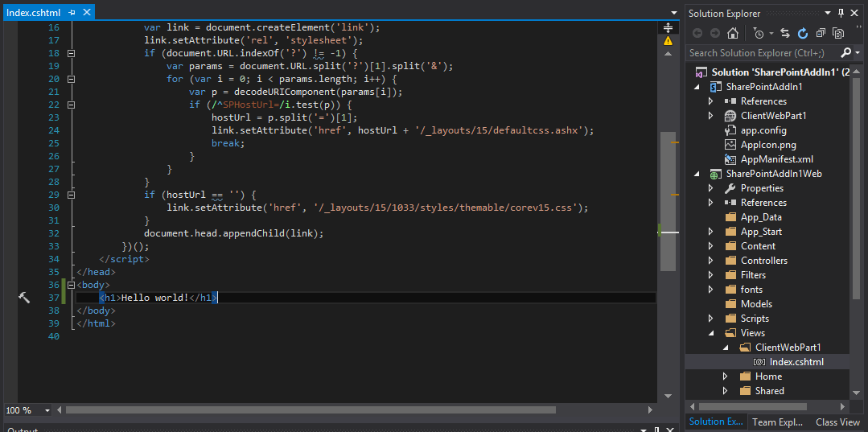This screenshot has height=432, width=868.
Task: Collapse the SharePointAddIn1 project node
Action: [698, 87]
